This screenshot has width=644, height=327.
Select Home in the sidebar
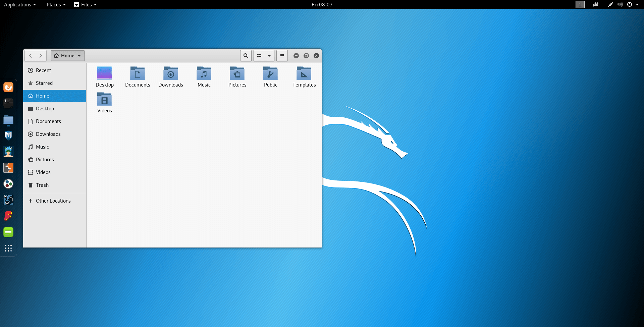55,96
